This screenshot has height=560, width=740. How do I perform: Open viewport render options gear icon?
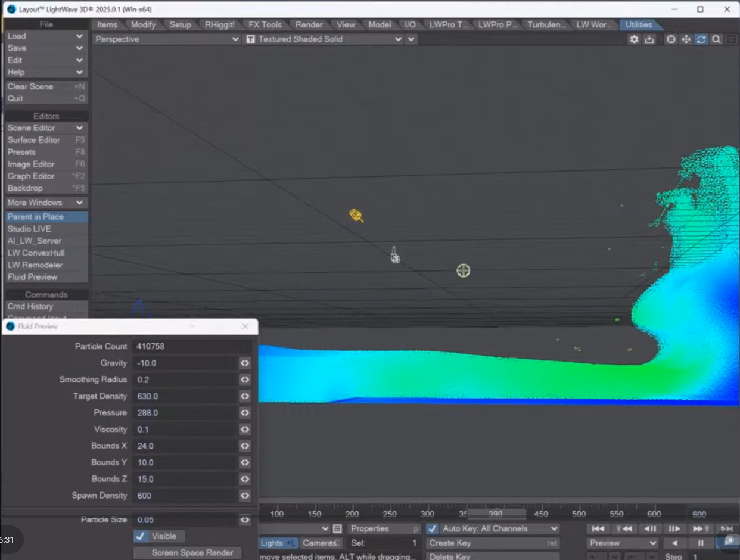[x=634, y=39]
